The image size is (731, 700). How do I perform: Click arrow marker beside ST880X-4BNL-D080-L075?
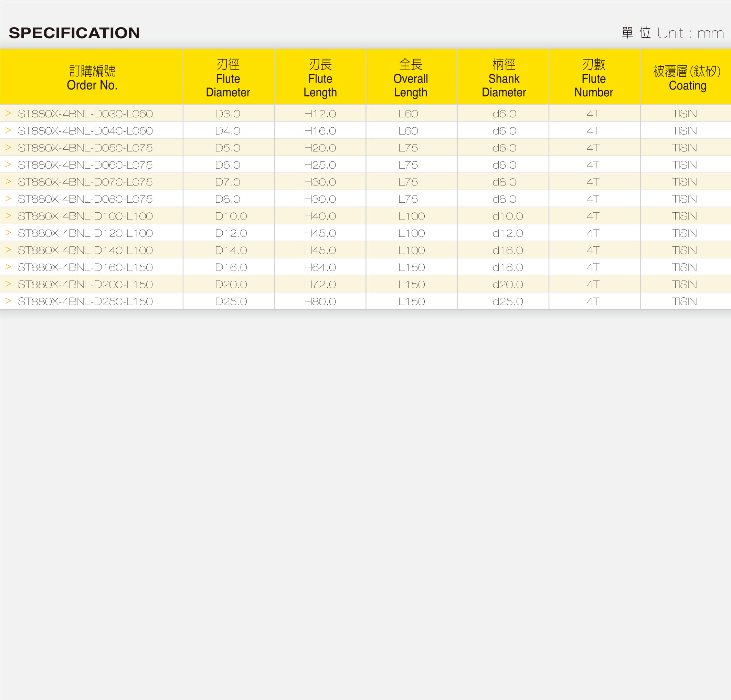click(8, 199)
